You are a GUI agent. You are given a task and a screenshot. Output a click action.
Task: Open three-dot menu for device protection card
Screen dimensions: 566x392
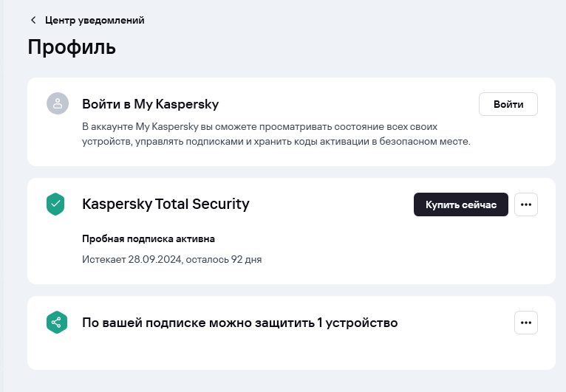[526, 323]
